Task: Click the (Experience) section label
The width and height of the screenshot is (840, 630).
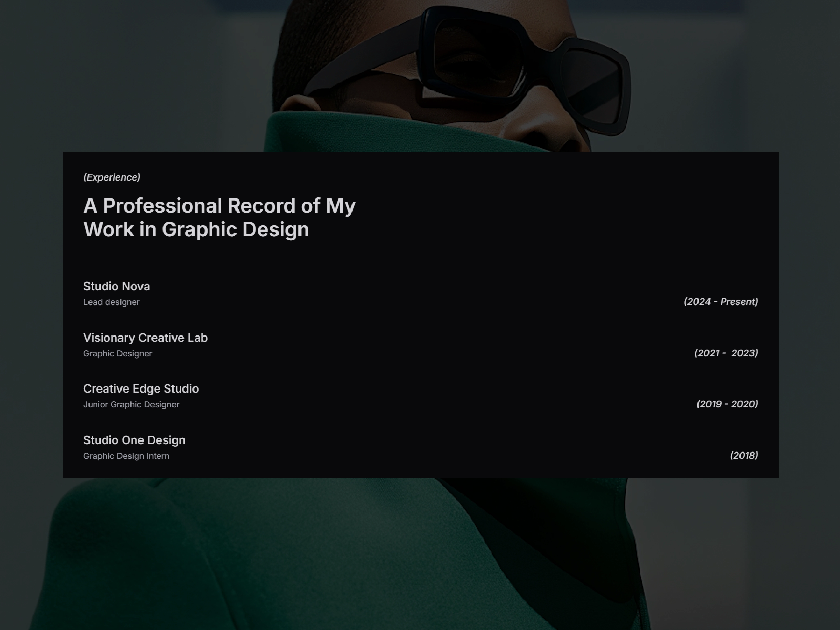Action: click(x=112, y=177)
